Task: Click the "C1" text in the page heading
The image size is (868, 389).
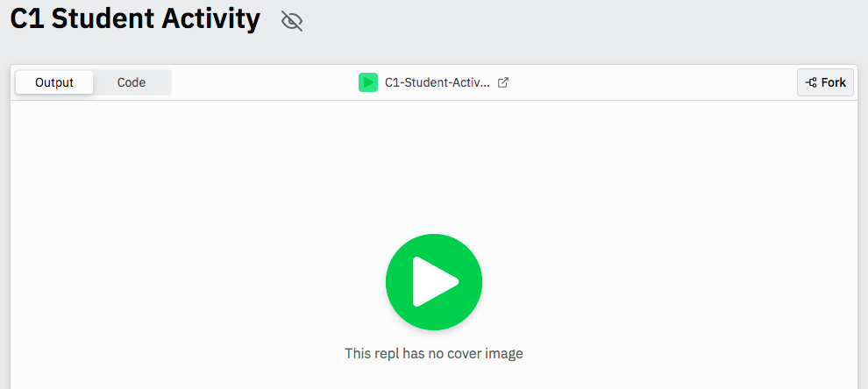Action: pos(27,20)
